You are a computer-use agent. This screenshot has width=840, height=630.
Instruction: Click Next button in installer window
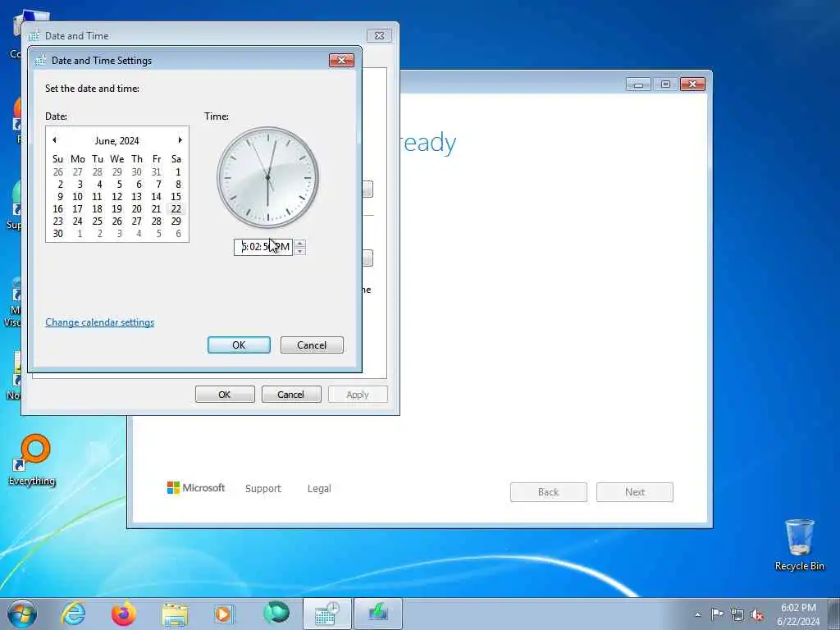click(635, 492)
